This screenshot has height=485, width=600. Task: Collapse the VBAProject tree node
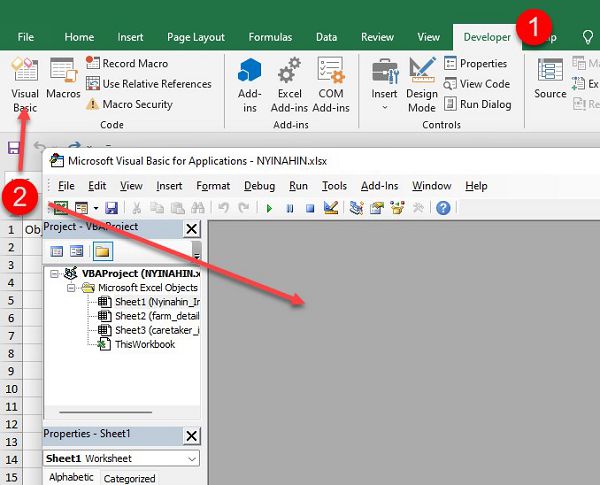pos(54,274)
